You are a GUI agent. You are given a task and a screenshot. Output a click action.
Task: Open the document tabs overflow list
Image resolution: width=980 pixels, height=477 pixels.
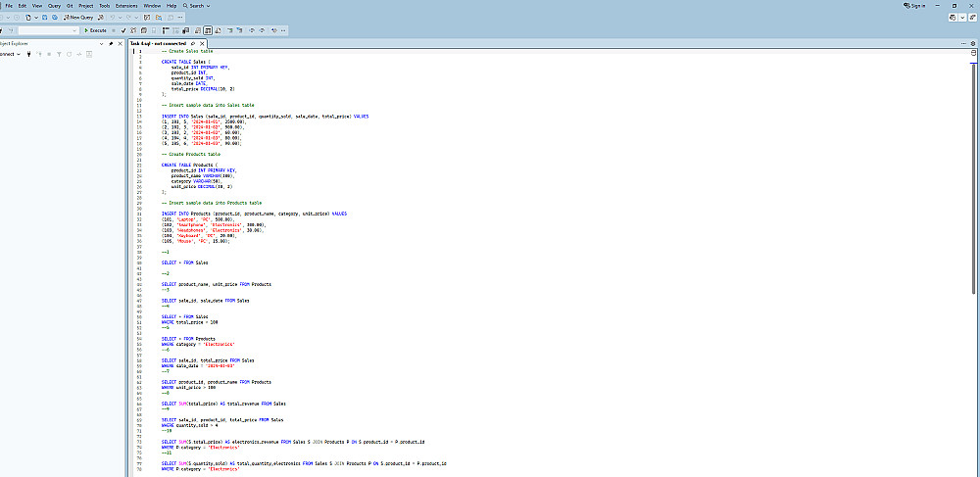(965, 44)
